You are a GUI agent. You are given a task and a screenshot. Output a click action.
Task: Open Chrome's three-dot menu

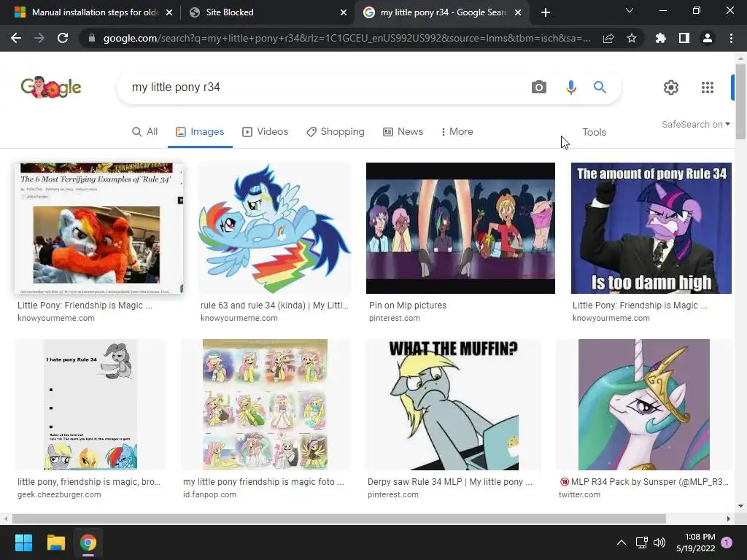point(731,38)
